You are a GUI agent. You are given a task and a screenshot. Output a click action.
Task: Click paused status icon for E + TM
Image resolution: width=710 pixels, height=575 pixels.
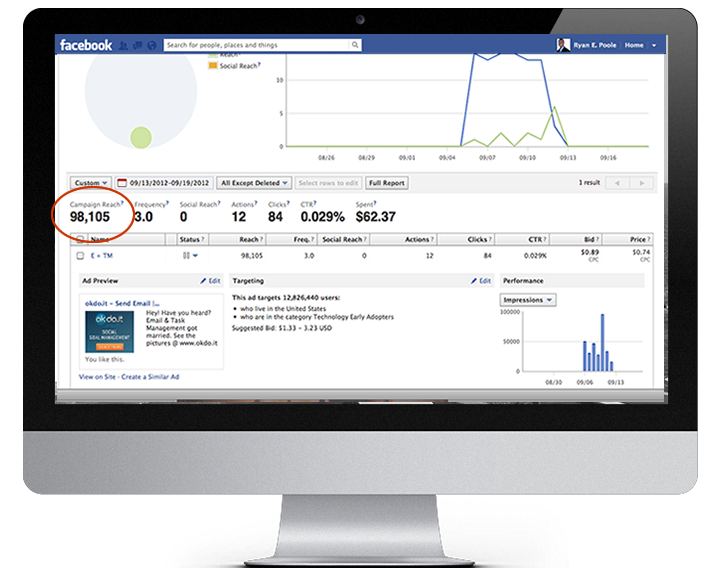[x=186, y=256]
